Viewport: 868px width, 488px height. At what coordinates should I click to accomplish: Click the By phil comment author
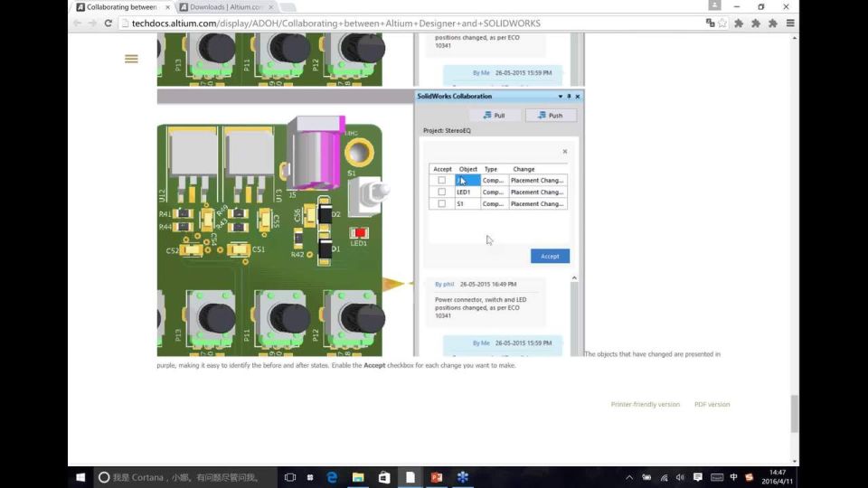pos(444,284)
